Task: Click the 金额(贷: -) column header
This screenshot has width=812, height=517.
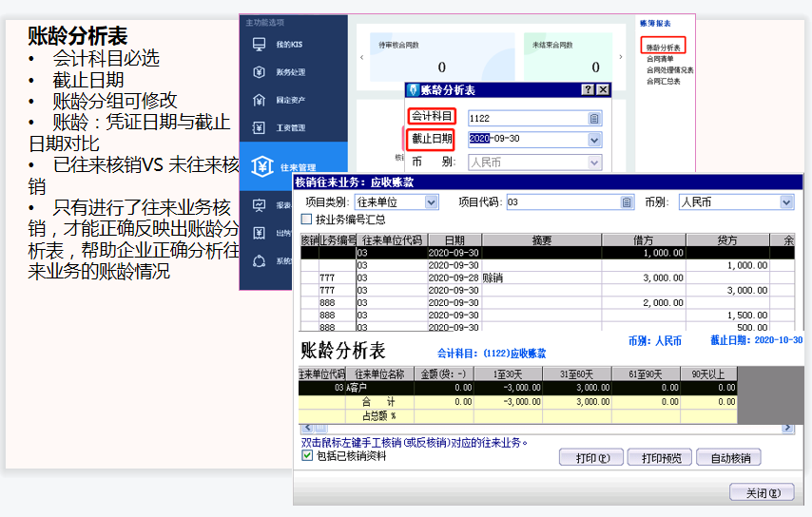Action: point(443,373)
